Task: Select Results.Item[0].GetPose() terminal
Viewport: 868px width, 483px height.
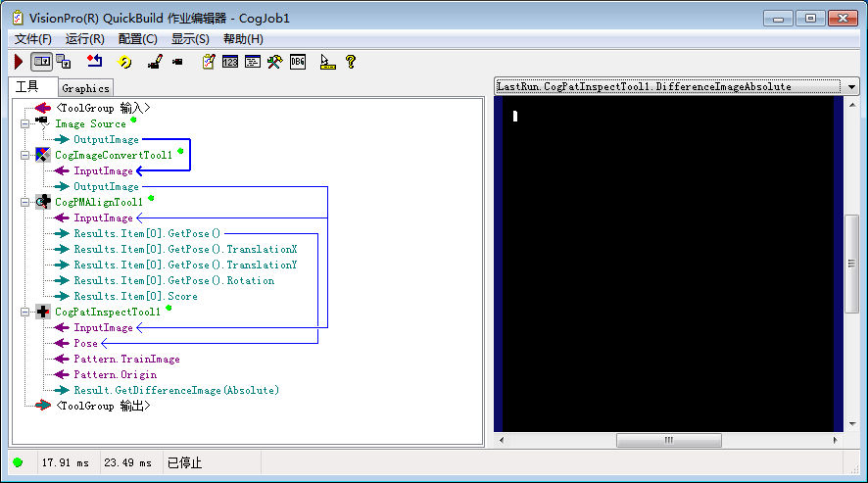Action: click(147, 234)
